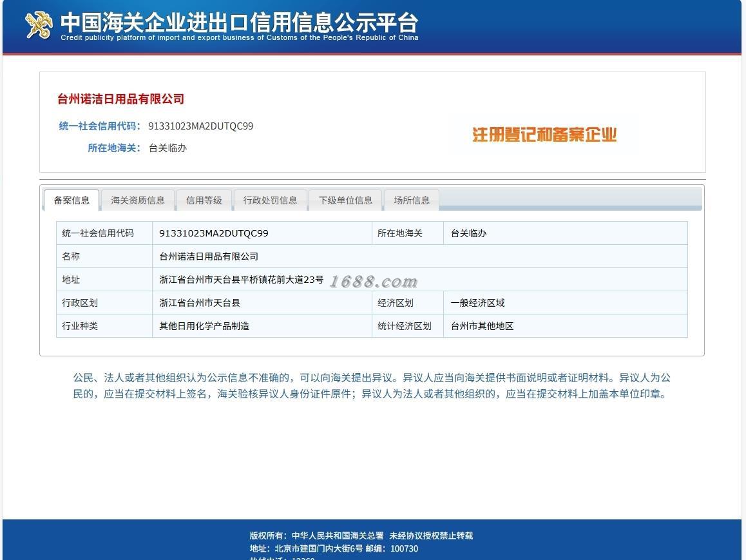746x560 pixels.
Task: Click the 行政区划 row label
Action: (104, 303)
